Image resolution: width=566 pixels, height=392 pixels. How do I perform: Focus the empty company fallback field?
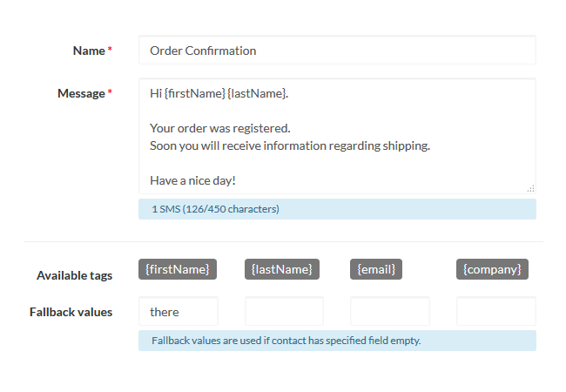495,312
